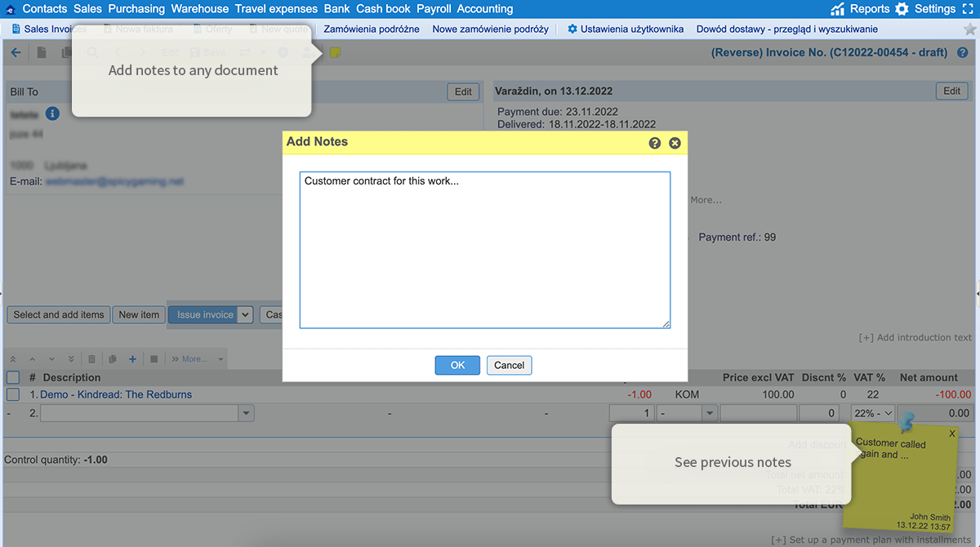Viewport: 980px width, 547px height.
Task: Click the OK button in Add Notes dialog
Action: 457,365
